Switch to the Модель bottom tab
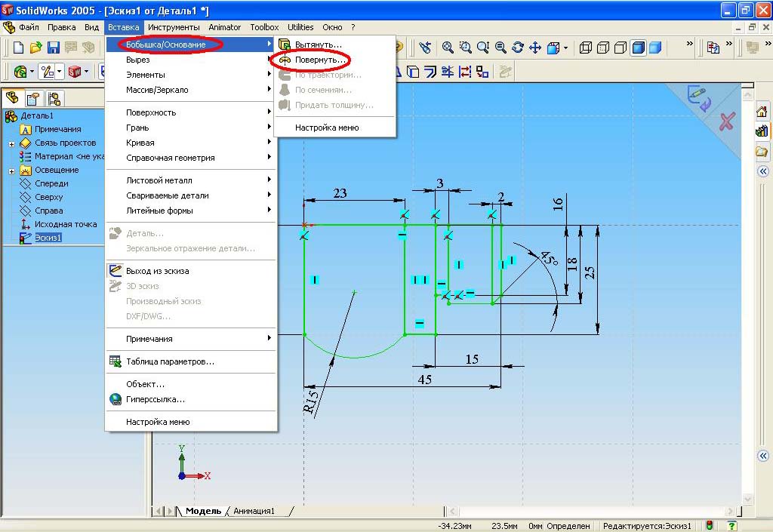Screen dimensions: 773x532 [x=203, y=511]
